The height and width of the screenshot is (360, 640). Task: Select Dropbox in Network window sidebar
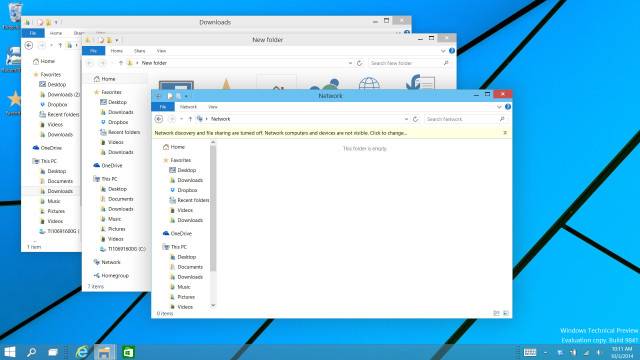183,190
